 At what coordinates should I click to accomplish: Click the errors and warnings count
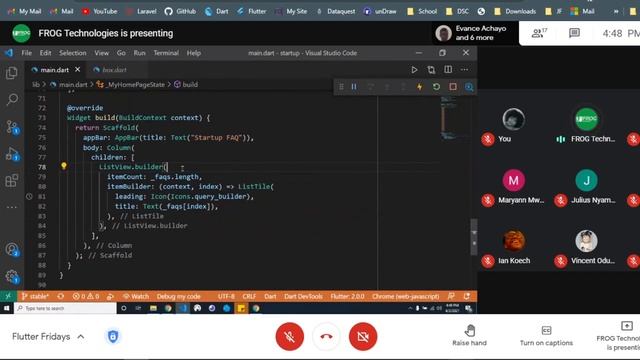click(x=86, y=296)
